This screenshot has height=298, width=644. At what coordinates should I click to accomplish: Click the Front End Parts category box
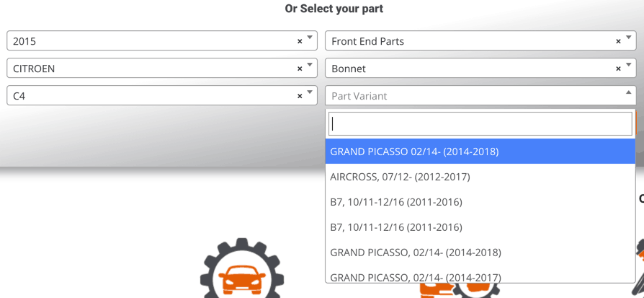click(480, 40)
